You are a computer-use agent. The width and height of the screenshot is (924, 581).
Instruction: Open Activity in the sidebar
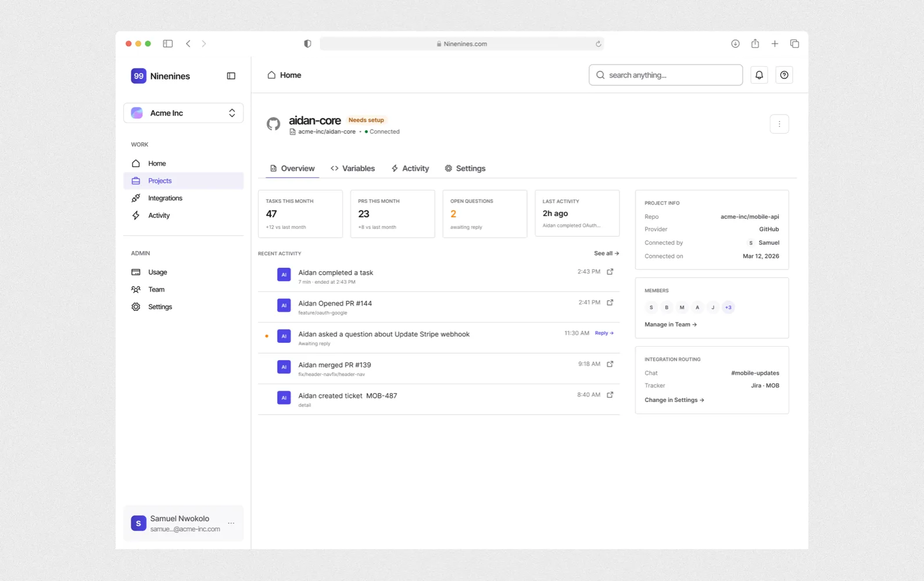click(184, 216)
